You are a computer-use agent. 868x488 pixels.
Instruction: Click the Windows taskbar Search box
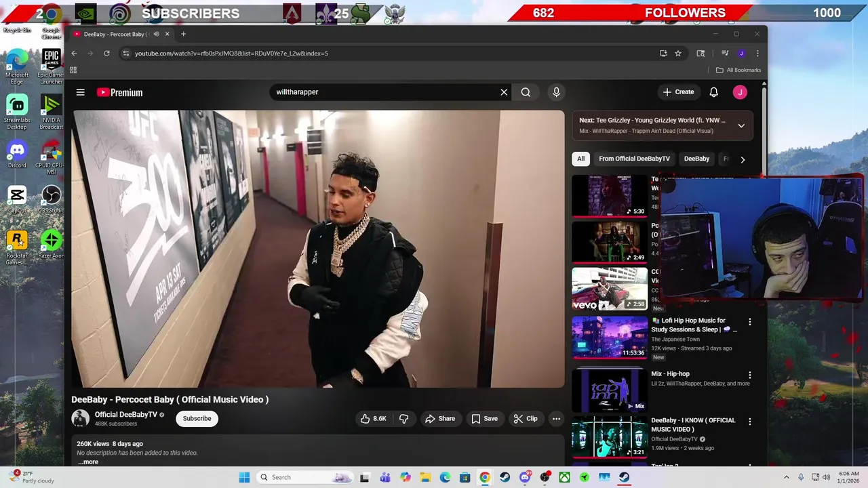coord(306,477)
